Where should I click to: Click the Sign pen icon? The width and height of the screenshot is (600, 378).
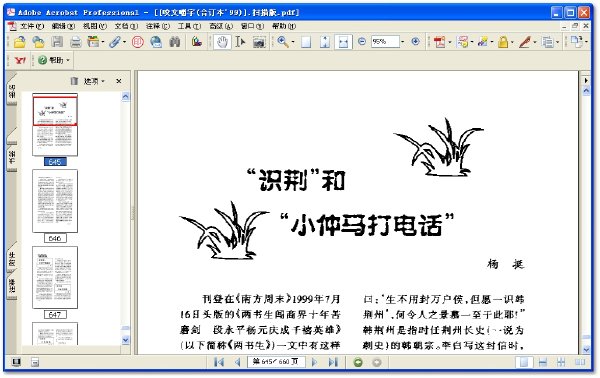525,42
